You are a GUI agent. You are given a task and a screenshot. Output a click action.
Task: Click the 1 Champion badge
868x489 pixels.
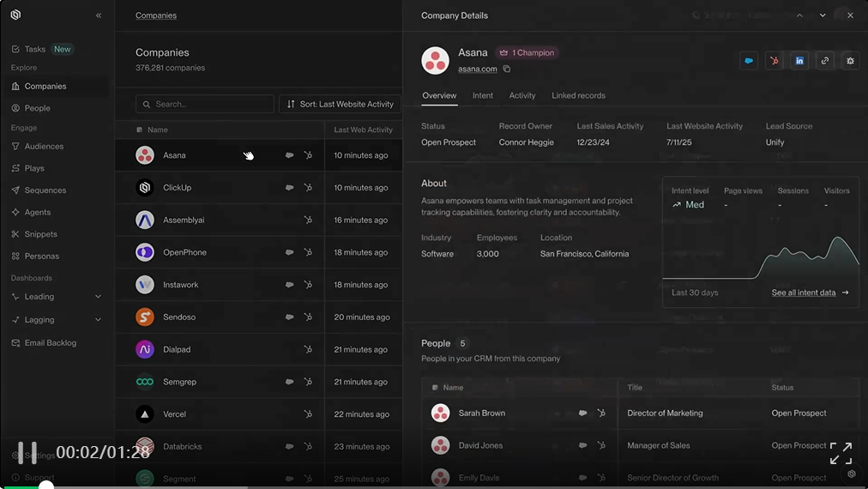[x=527, y=52]
